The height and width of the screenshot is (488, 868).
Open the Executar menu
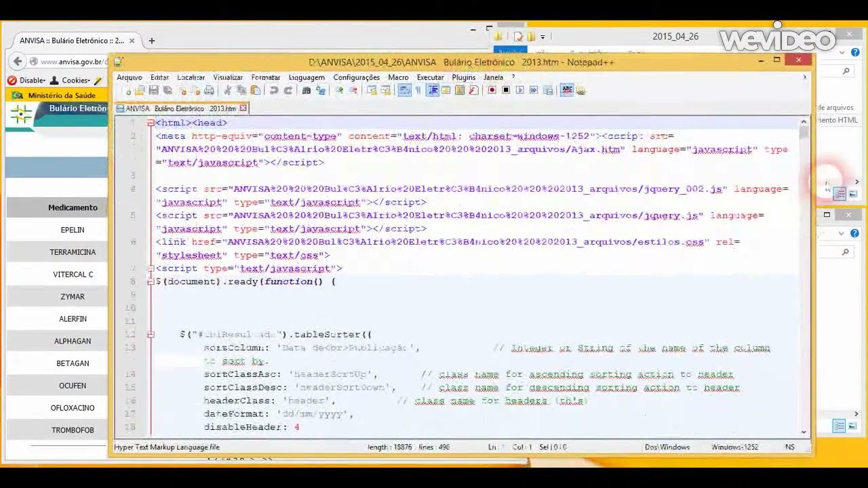click(430, 77)
